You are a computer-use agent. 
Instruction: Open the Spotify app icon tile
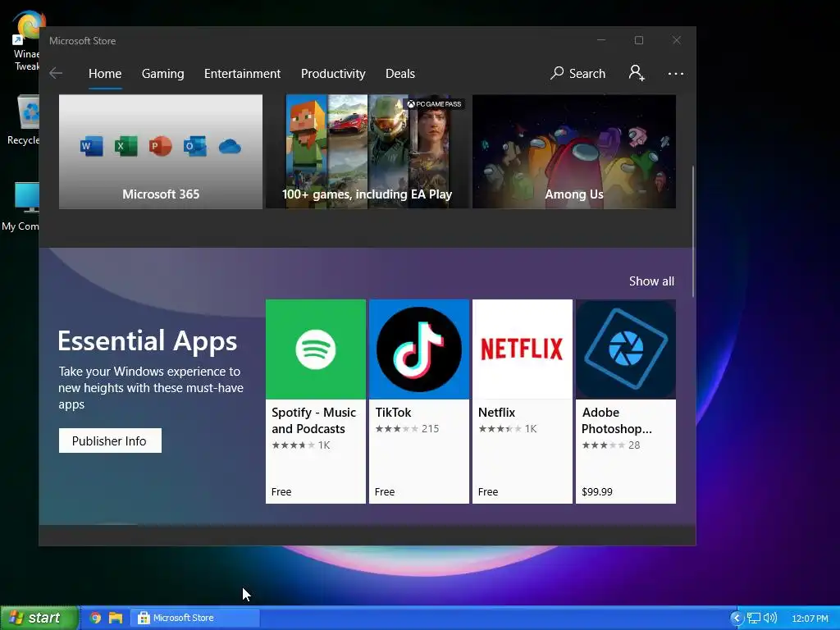point(316,349)
